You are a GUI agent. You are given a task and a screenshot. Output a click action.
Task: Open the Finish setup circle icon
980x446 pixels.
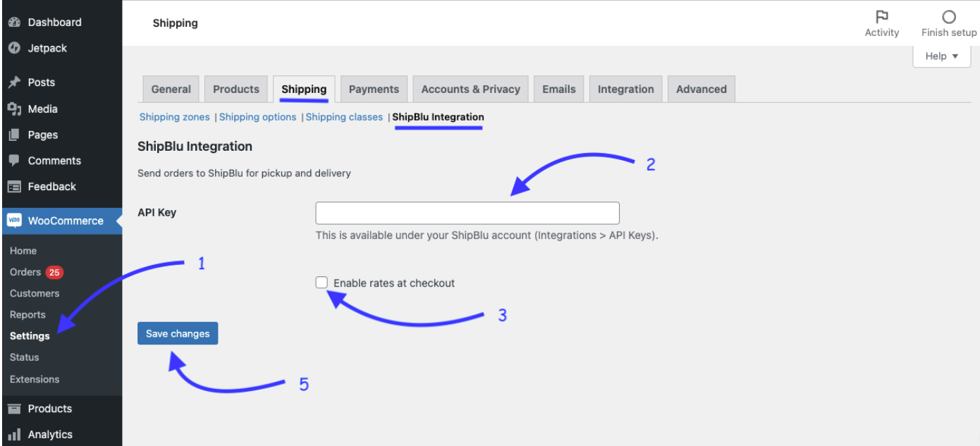949,17
